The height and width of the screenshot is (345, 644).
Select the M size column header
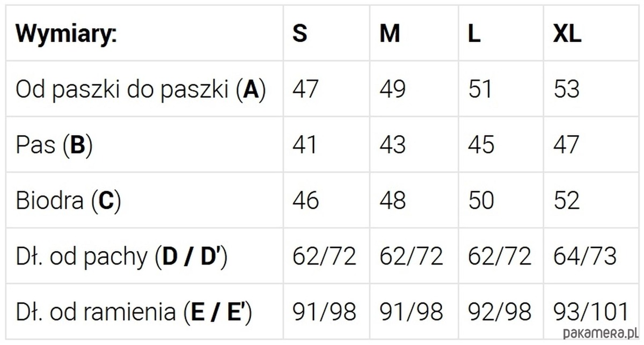[390, 34]
